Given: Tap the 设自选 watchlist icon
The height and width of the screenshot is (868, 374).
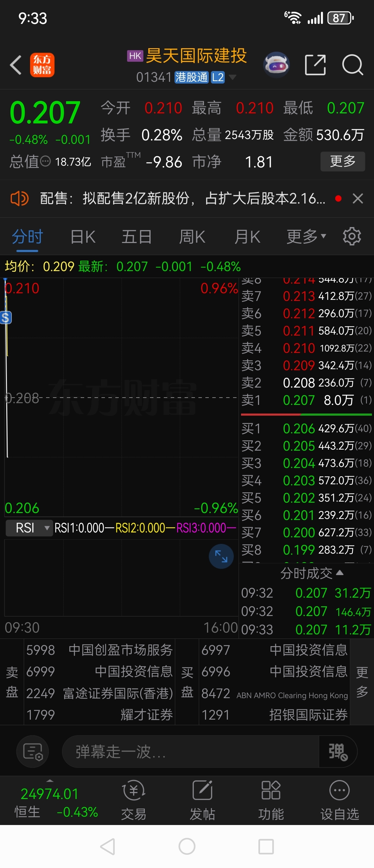Looking at the screenshot, I should [x=339, y=800].
